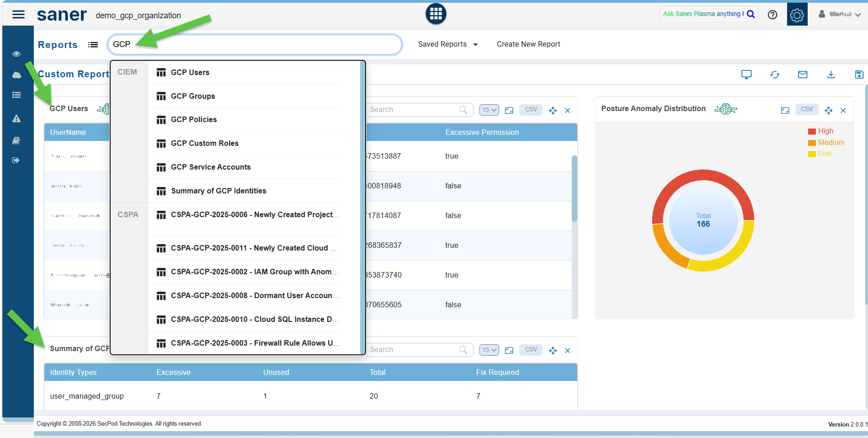
Task: Click the red High segment of donut chart
Action: click(x=703, y=178)
